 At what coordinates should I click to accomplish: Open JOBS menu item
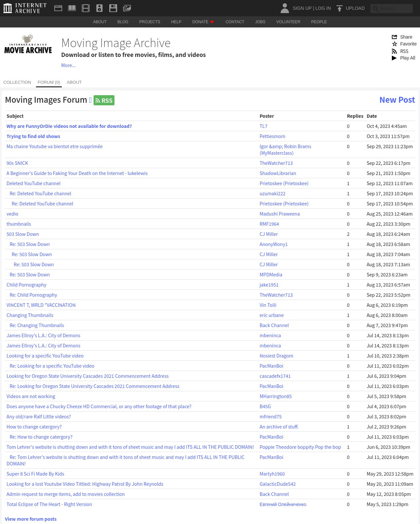[x=260, y=22]
